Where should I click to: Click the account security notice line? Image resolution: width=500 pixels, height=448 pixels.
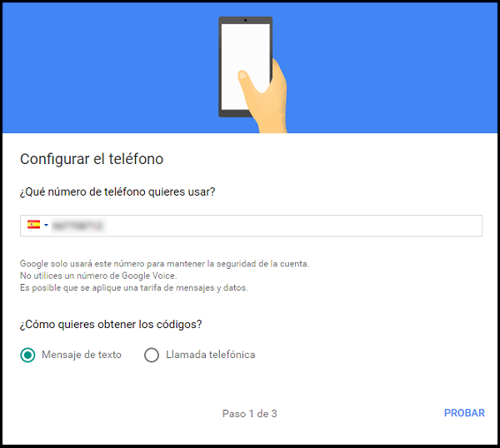[164, 264]
